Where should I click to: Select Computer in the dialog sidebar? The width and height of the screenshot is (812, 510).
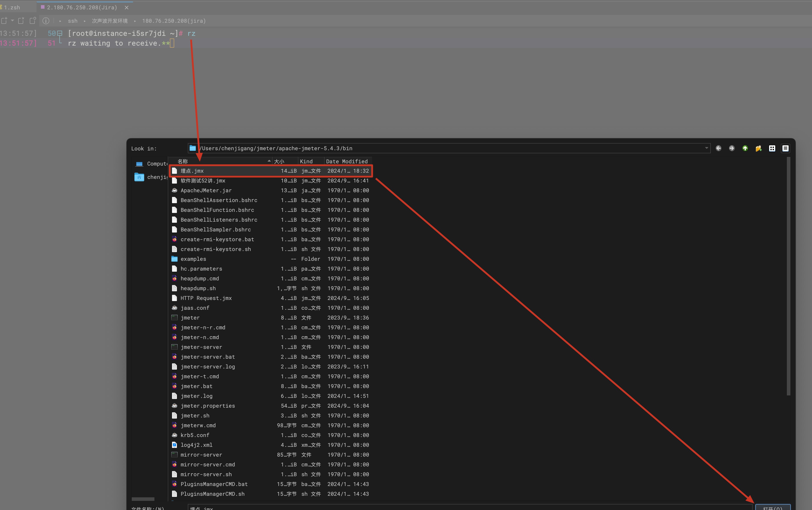151,164
